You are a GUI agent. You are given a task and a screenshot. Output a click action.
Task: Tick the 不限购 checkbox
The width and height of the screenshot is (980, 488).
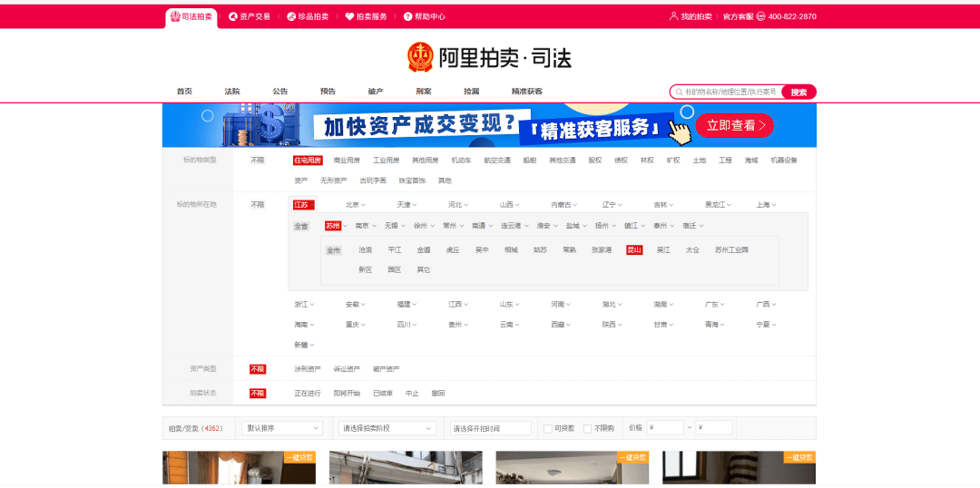(x=587, y=428)
